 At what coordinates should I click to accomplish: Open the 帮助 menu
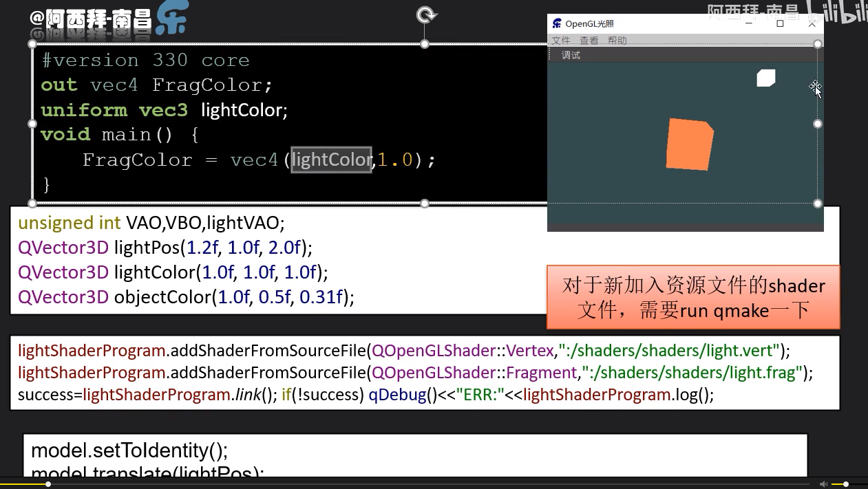(x=617, y=40)
